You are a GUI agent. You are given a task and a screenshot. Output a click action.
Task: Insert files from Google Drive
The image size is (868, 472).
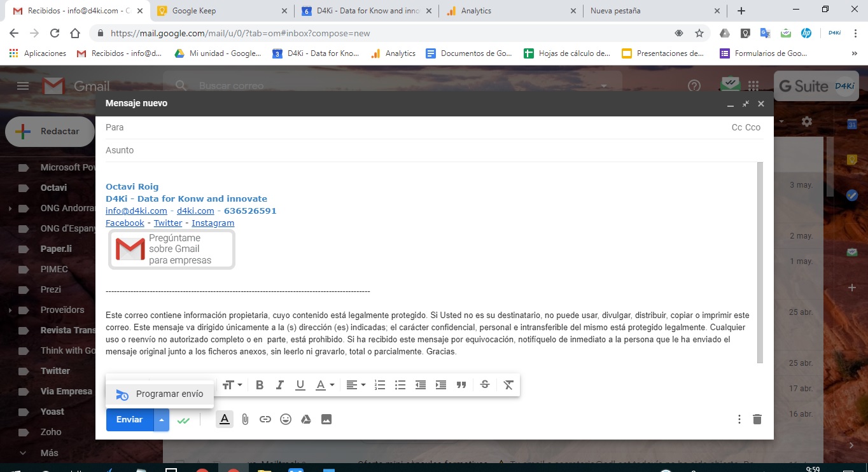point(306,419)
